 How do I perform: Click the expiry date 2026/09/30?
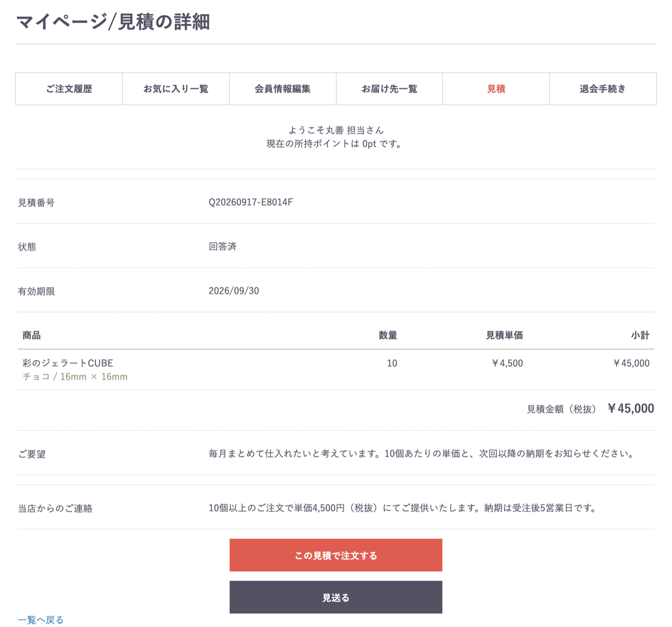tap(234, 291)
